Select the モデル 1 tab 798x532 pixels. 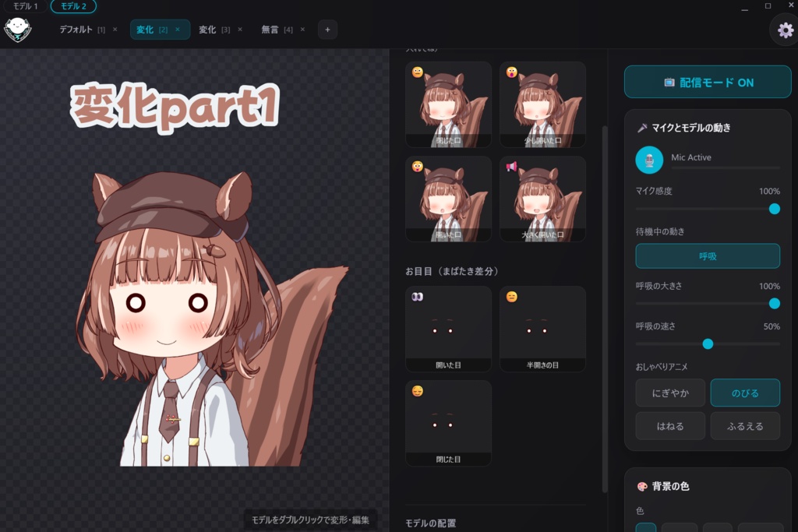click(24, 6)
